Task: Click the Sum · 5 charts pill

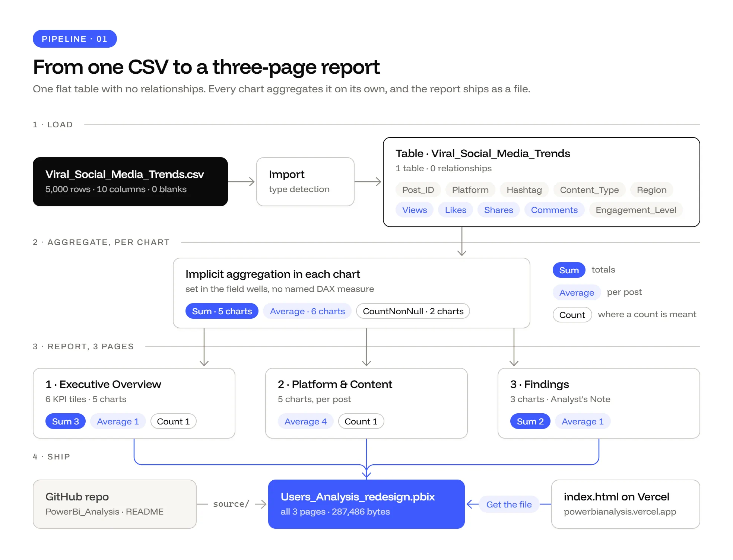Action: [222, 311]
